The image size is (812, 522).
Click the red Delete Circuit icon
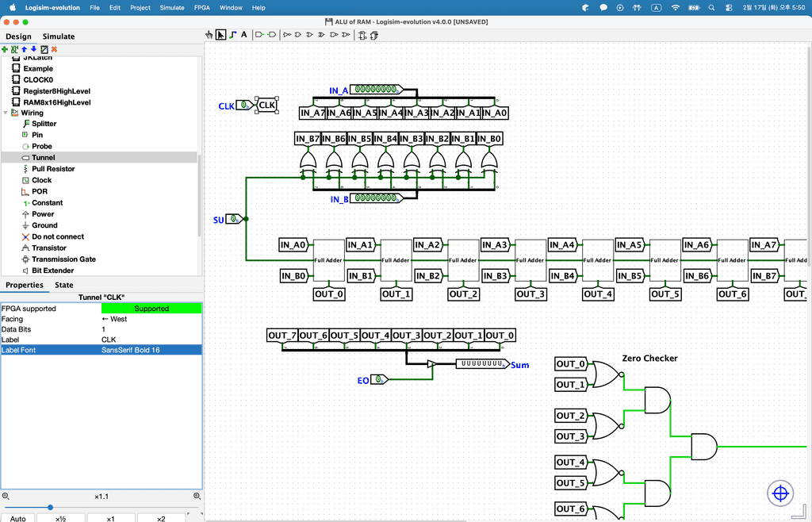(x=54, y=49)
